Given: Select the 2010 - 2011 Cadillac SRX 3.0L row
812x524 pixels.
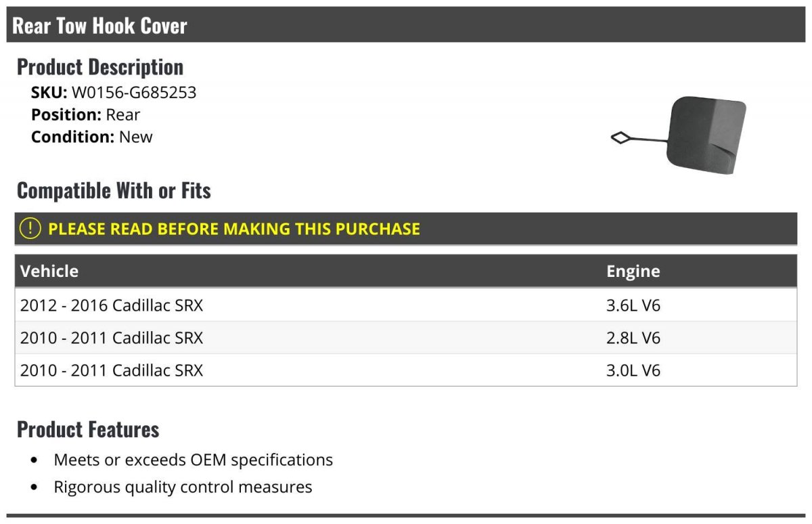Looking at the screenshot, I should coord(406,370).
